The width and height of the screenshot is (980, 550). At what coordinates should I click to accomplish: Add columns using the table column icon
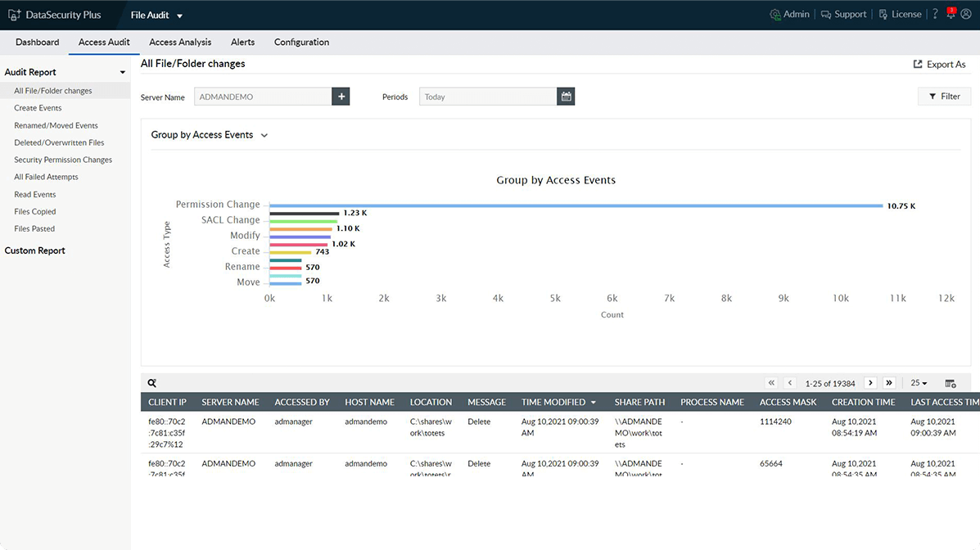(x=951, y=382)
